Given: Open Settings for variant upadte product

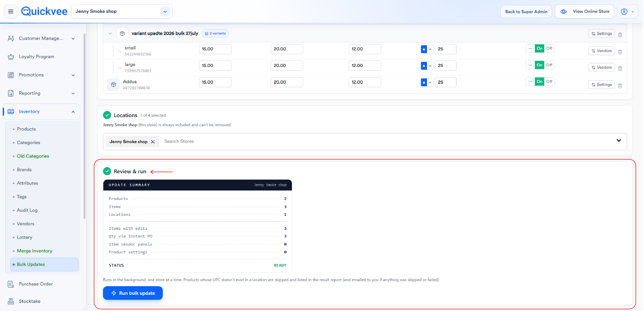Looking at the screenshot, I should 601,34.
